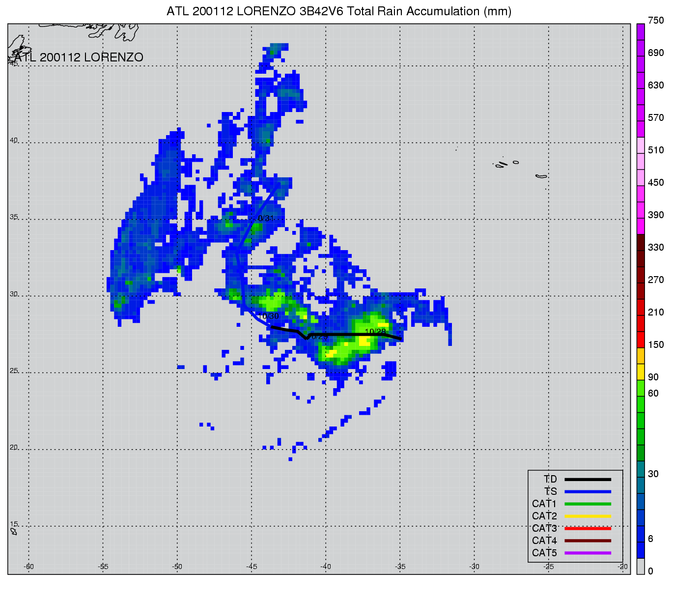Click the black tropical depression track segment
The image size is (700, 599).
[344, 334]
